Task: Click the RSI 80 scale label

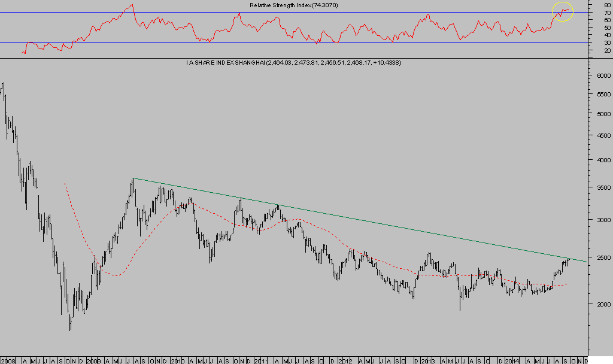Action: click(x=607, y=5)
